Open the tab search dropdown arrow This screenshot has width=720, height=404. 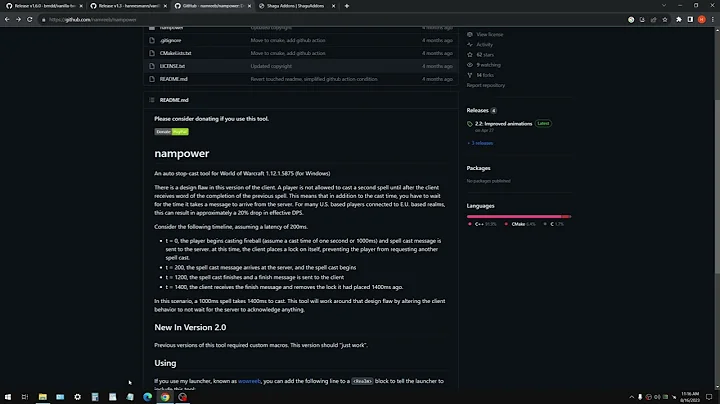(x=664, y=6)
